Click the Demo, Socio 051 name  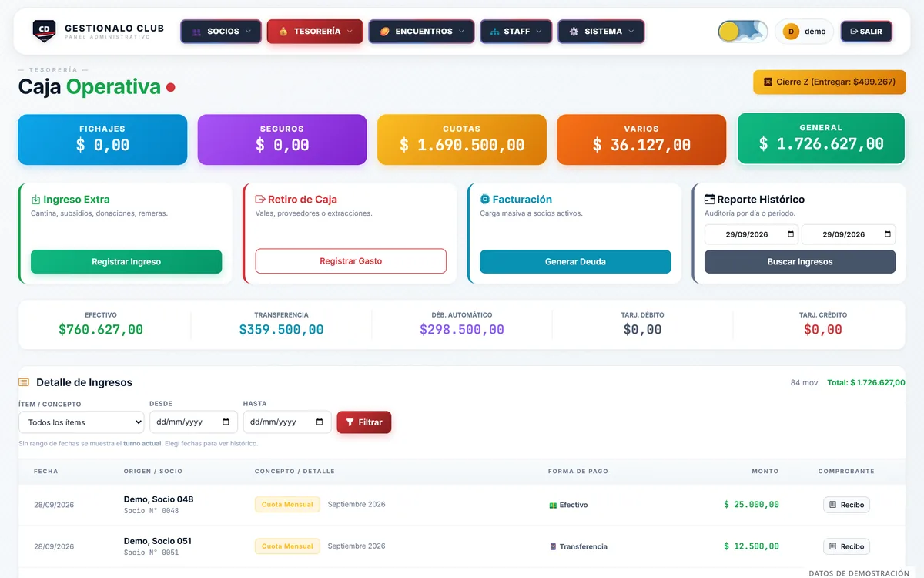(158, 541)
